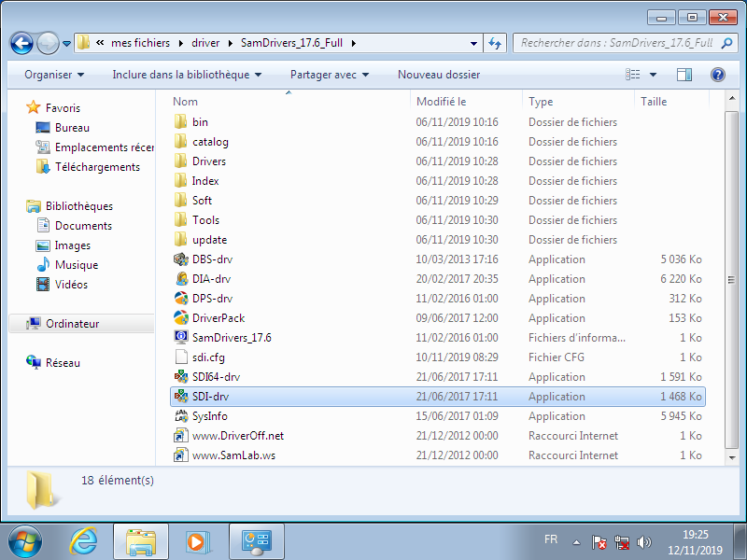
Task: Click the back navigation button
Action: tap(22, 43)
